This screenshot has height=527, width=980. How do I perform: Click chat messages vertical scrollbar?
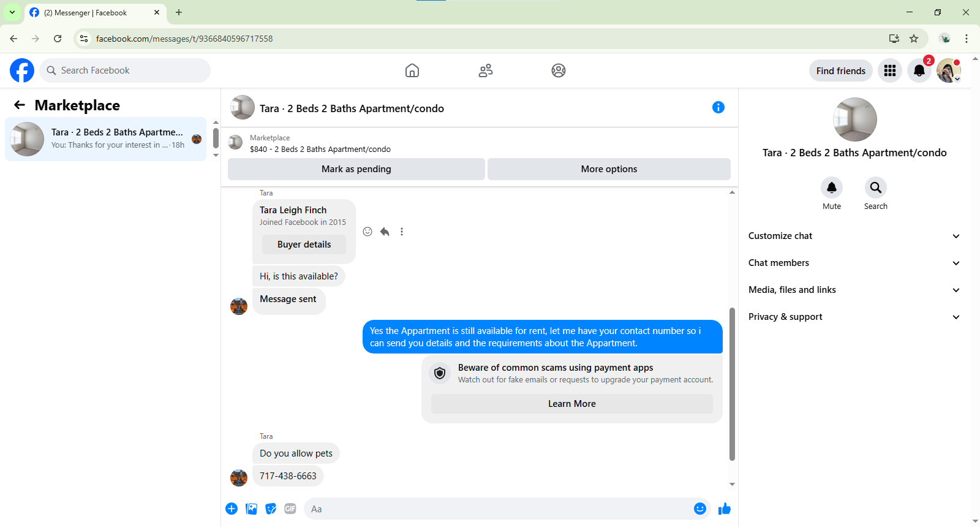732,384
